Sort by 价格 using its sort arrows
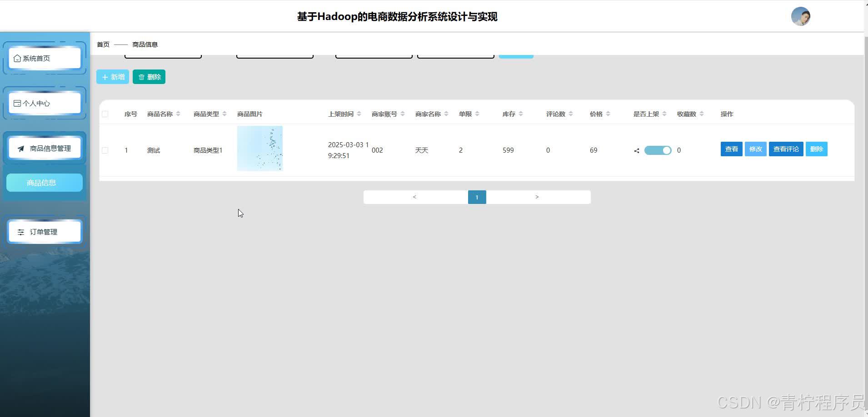The width and height of the screenshot is (868, 417). pyautogui.click(x=609, y=114)
